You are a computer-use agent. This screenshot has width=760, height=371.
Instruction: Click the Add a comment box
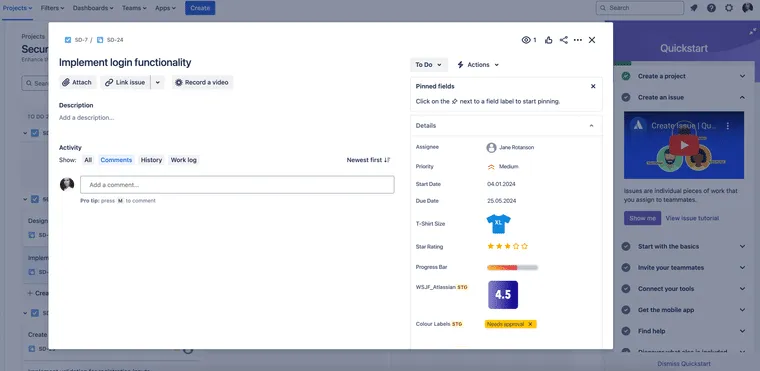pyautogui.click(x=237, y=185)
